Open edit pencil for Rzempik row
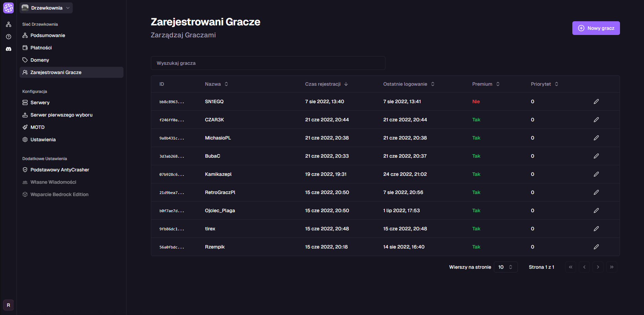 (x=596, y=247)
